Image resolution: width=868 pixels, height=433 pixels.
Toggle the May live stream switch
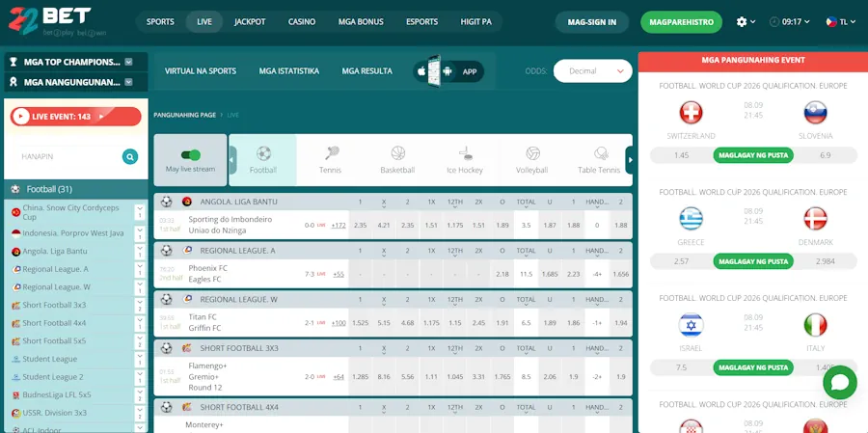[x=190, y=155]
